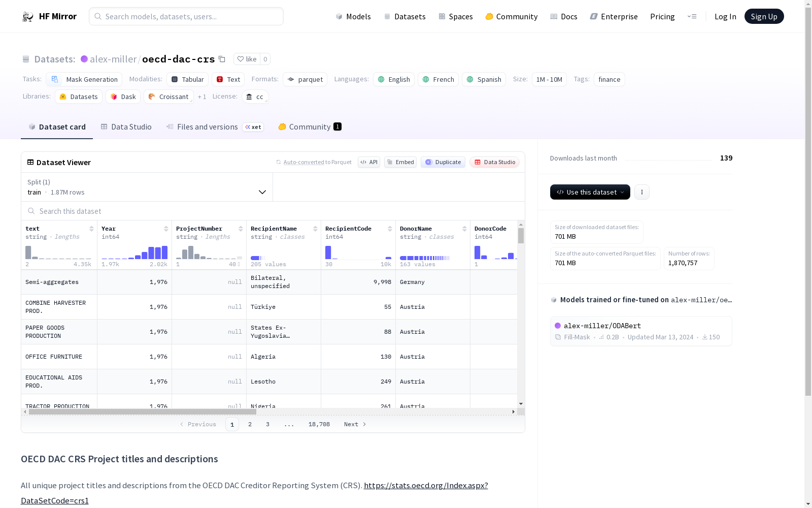Click the Log In link
The height and width of the screenshot is (508, 812).
point(725,17)
